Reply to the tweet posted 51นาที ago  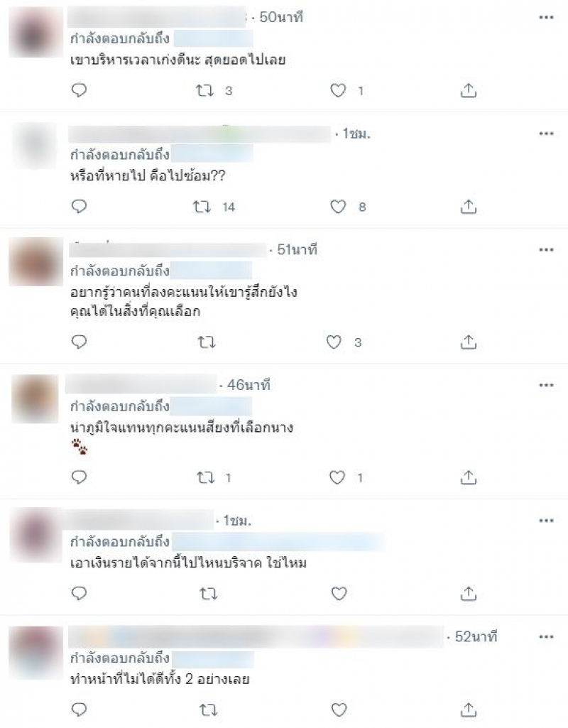pyautogui.click(x=79, y=342)
